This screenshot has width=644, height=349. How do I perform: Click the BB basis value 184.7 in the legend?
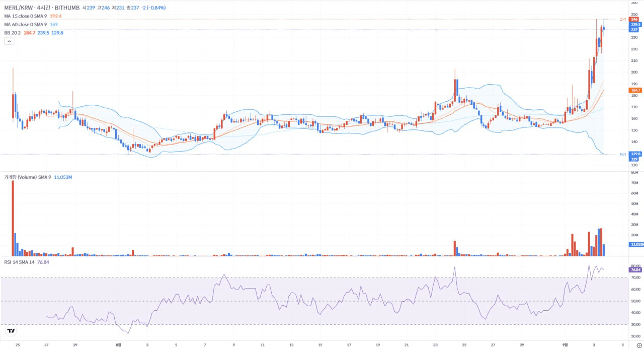[29, 32]
